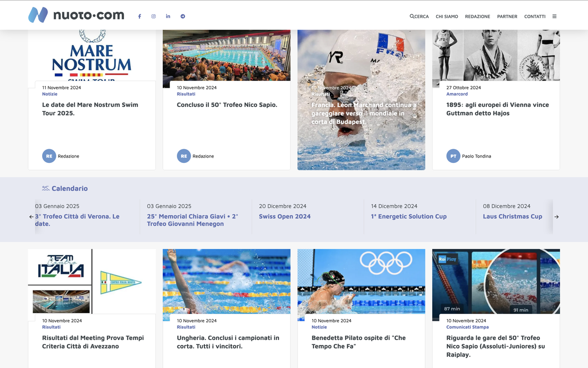Open Ungheria. Conclusi i campionati in corta article

(228, 342)
